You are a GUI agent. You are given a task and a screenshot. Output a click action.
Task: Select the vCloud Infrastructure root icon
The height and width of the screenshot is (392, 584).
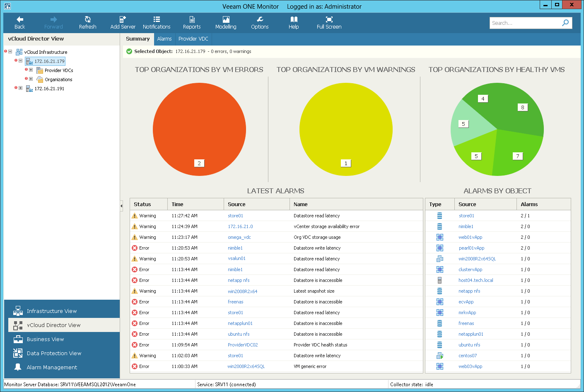(x=19, y=52)
